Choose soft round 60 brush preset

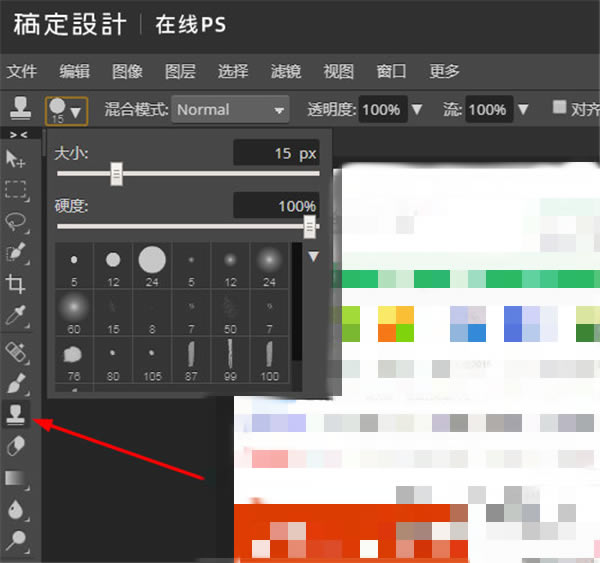(74, 313)
